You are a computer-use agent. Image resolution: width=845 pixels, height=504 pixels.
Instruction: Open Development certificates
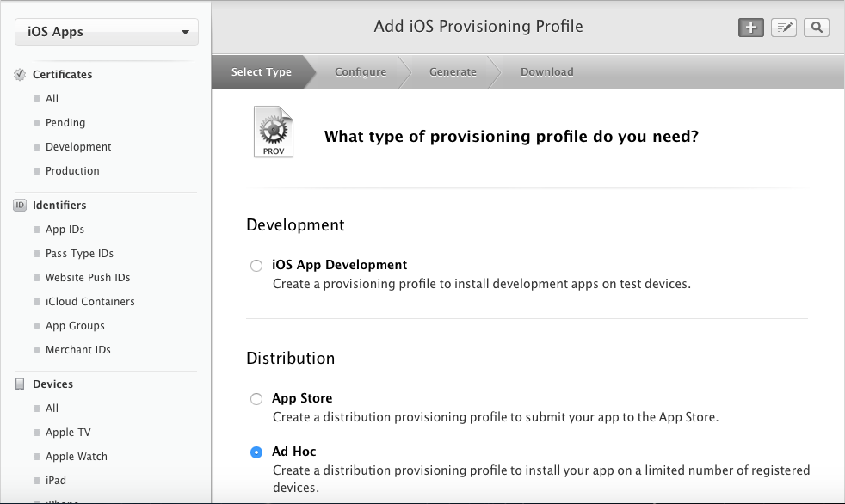coord(78,147)
